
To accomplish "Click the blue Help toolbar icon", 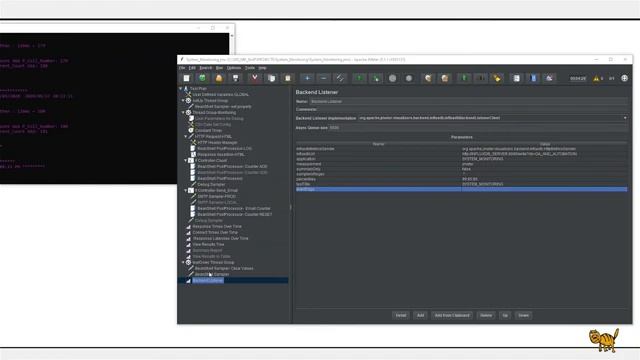I will tap(533, 78).
